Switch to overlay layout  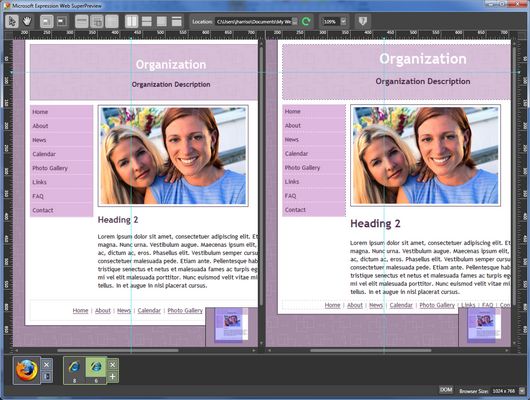[162, 22]
